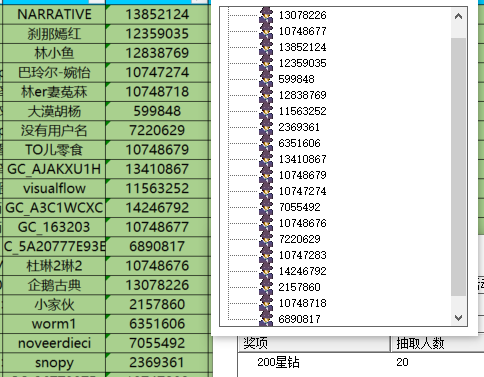Pick list entry 10747283
The image size is (484, 377).
pyautogui.click(x=302, y=255)
